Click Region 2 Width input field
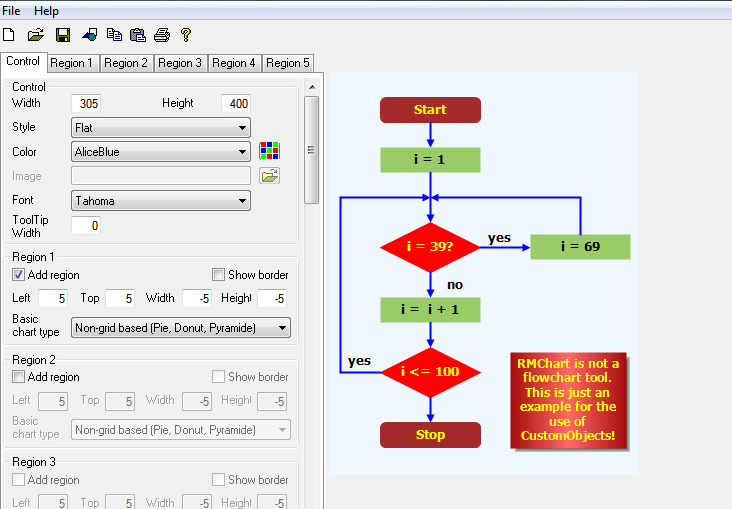 pyautogui.click(x=197, y=401)
